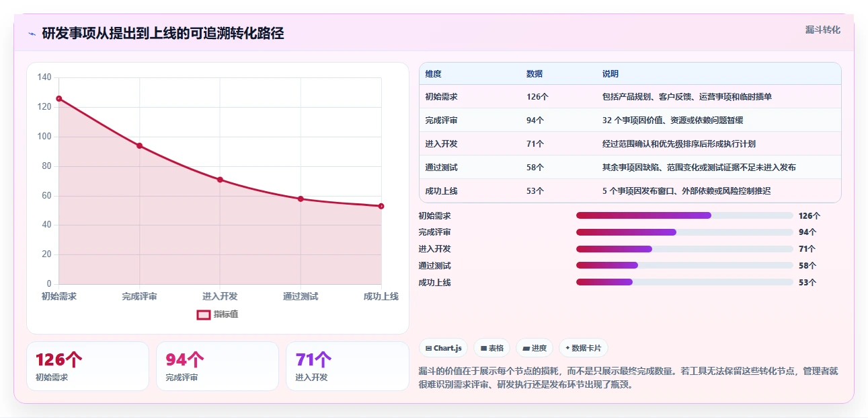The height and width of the screenshot is (418, 868).
Task: Click the 数据卡片 chip
Action: point(584,348)
